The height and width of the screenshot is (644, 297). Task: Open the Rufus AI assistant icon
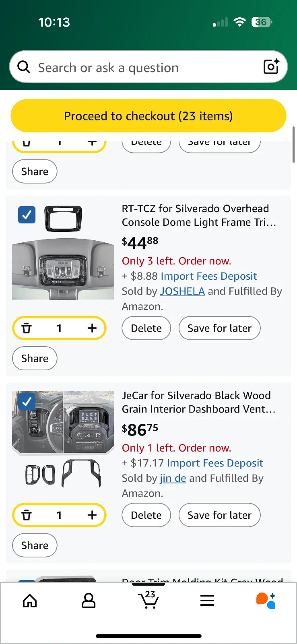tap(266, 601)
